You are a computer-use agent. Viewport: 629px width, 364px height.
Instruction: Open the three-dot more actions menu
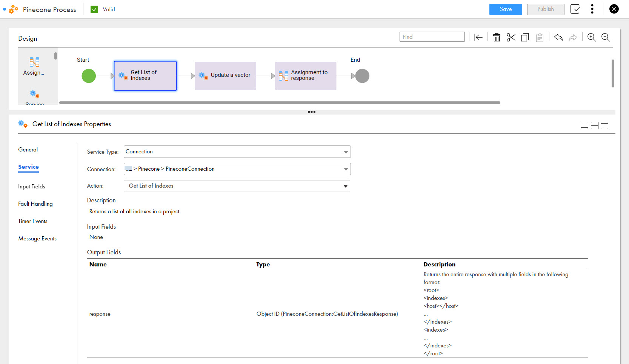click(592, 9)
